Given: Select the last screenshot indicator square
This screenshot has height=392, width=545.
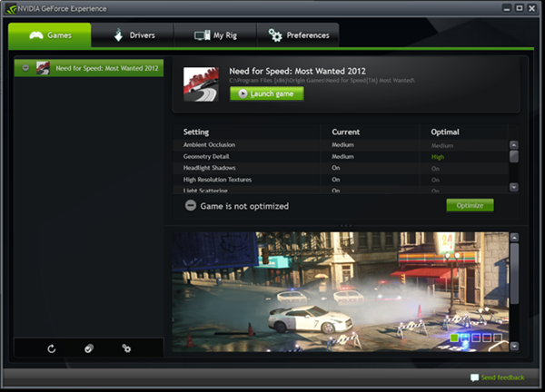Looking at the screenshot, I should coord(497,338).
